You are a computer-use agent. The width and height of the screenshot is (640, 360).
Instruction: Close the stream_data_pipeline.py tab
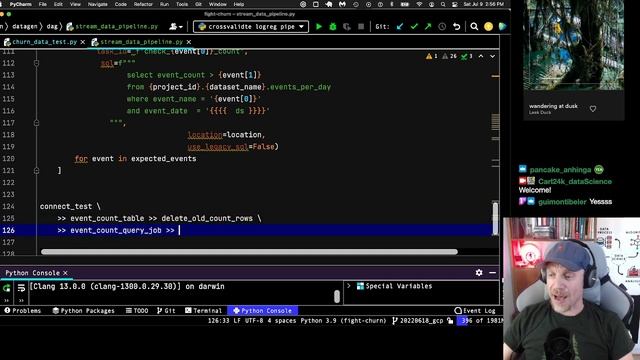(189, 42)
